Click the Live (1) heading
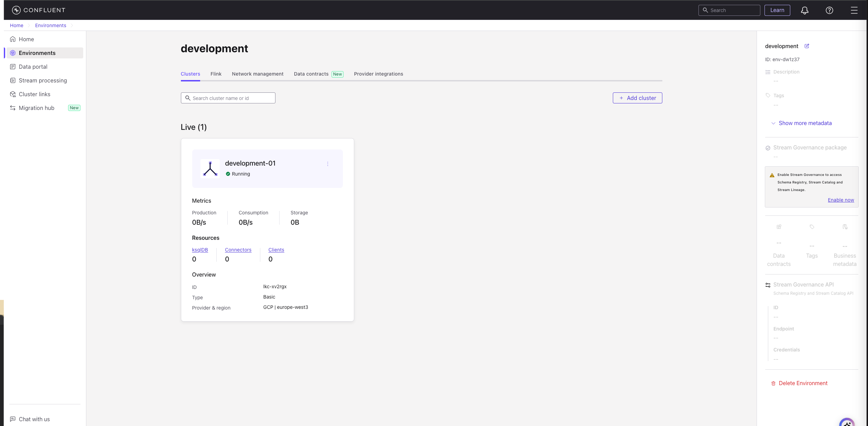Image resolution: width=868 pixels, height=426 pixels. [x=194, y=127]
